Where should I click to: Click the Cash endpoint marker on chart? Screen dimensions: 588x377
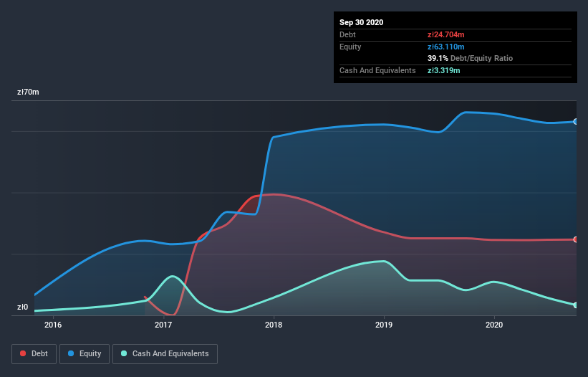click(x=576, y=305)
